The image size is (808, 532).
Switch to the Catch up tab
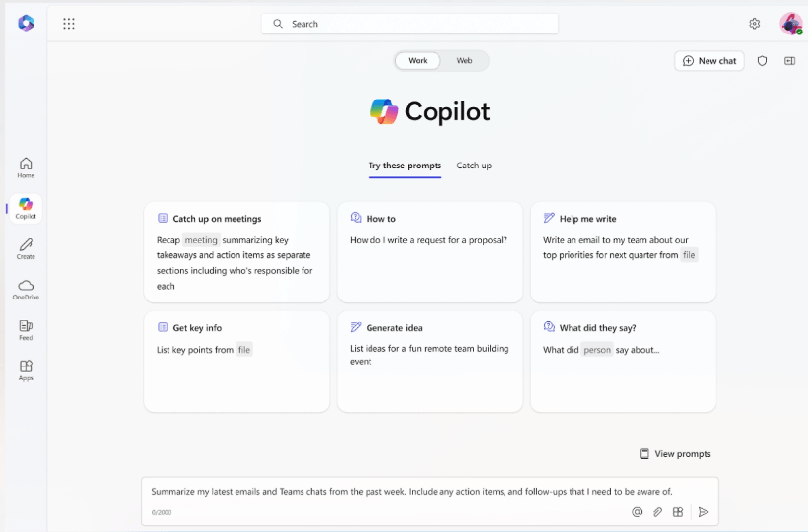pos(474,166)
